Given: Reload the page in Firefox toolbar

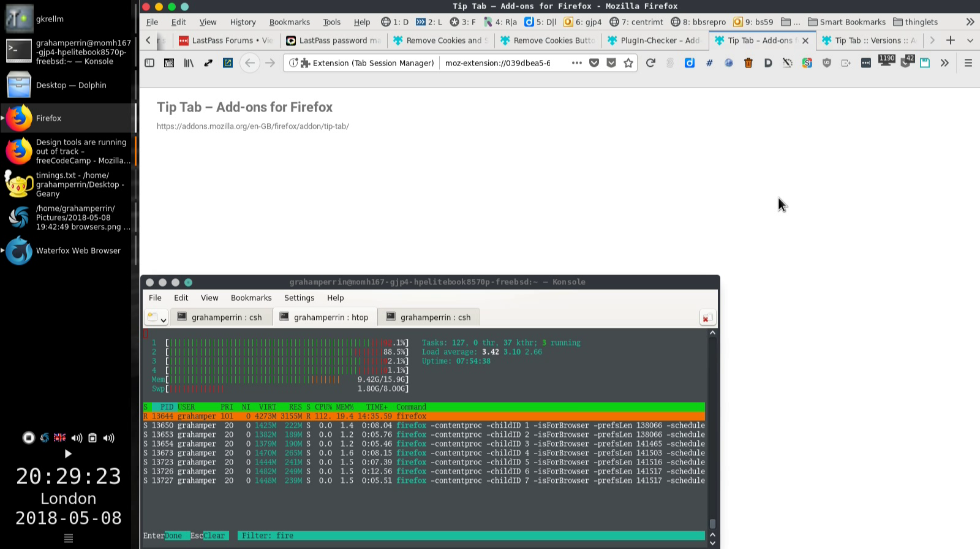Looking at the screenshot, I should (650, 63).
